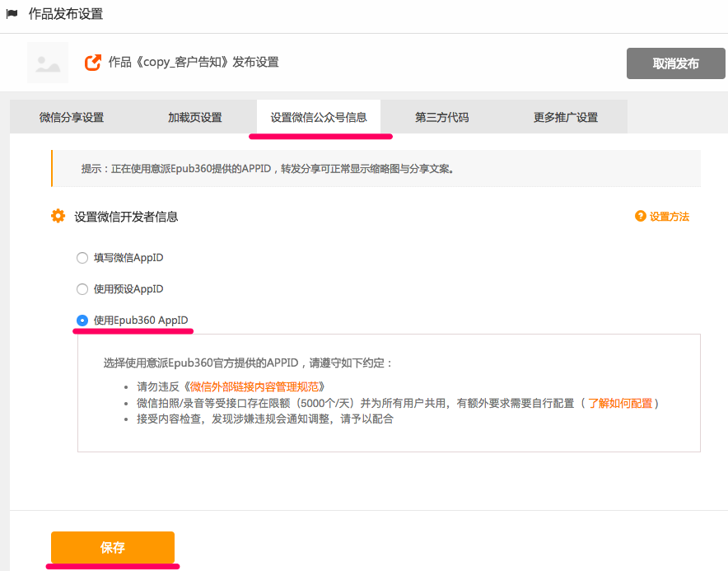728x571 pixels.
Task: Go to the 第三方代码 tab
Action: (x=441, y=117)
